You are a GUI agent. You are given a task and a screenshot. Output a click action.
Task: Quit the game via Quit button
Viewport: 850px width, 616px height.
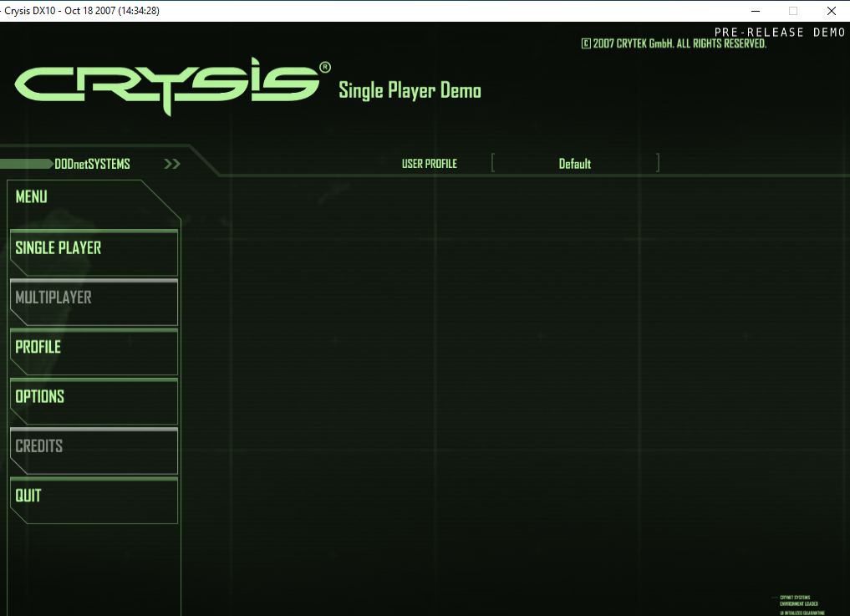tap(94, 501)
